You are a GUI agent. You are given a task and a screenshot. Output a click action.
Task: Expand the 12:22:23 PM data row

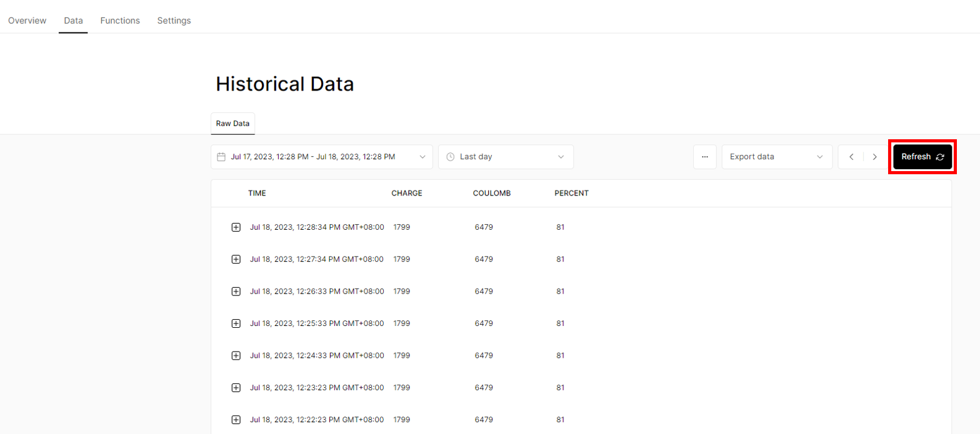pos(236,420)
